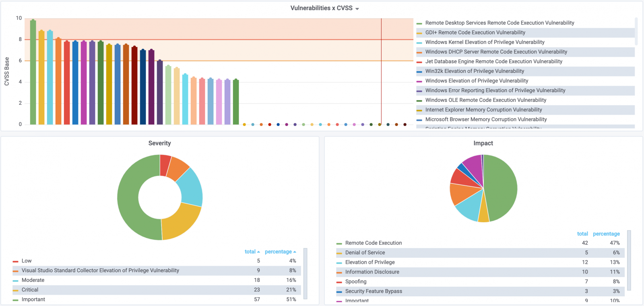Select Internet Explorer Memory Corruption Vulnerability legend entry
644x306 pixels.
coord(483,110)
